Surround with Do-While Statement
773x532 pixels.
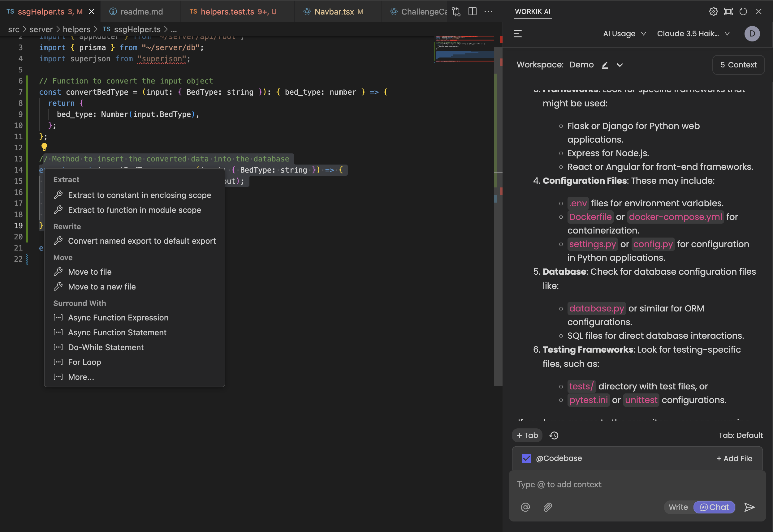(x=135, y=347)
